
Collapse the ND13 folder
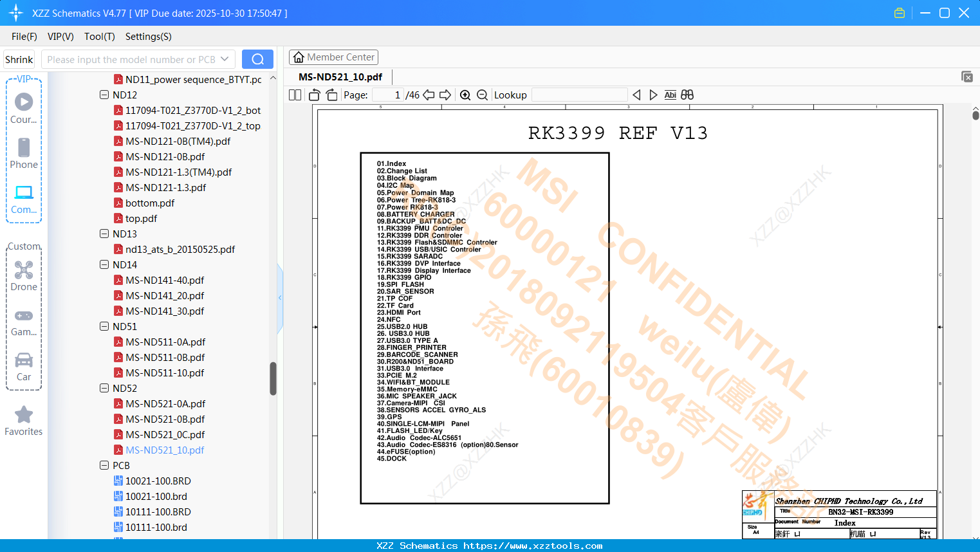point(104,234)
